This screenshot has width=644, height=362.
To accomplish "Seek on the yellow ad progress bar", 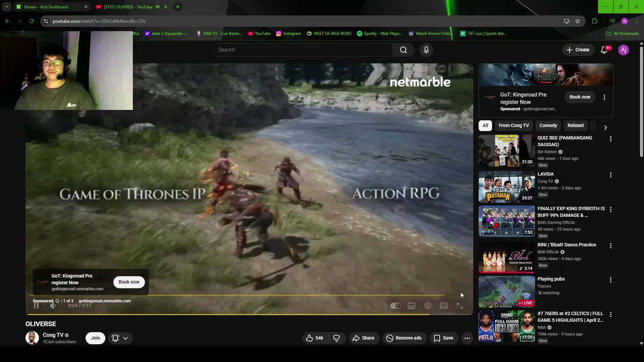I will tap(236, 296).
